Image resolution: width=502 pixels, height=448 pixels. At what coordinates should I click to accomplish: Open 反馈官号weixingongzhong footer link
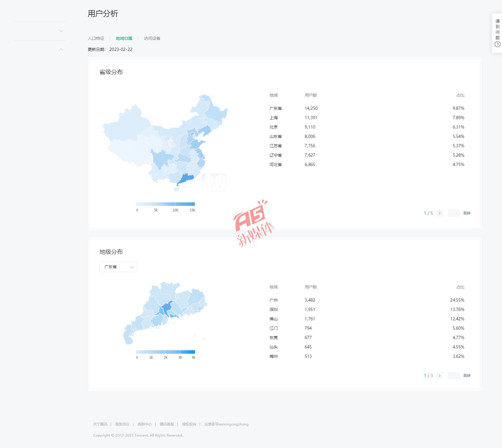pyautogui.click(x=226, y=424)
